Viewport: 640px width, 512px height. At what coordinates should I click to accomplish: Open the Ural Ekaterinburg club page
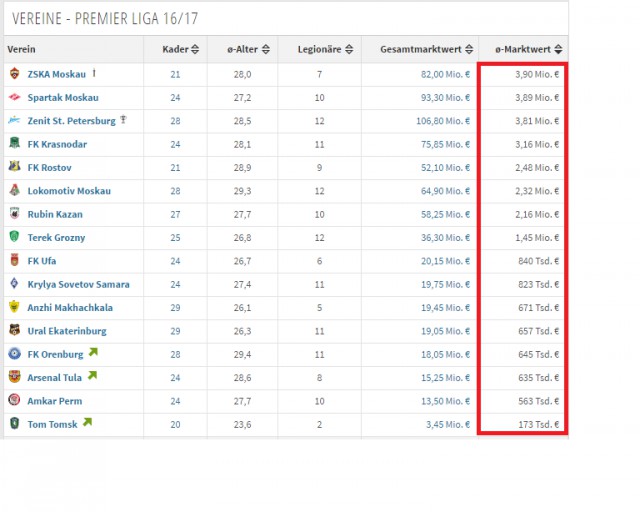pyautogui.click(x=67, y=331)
